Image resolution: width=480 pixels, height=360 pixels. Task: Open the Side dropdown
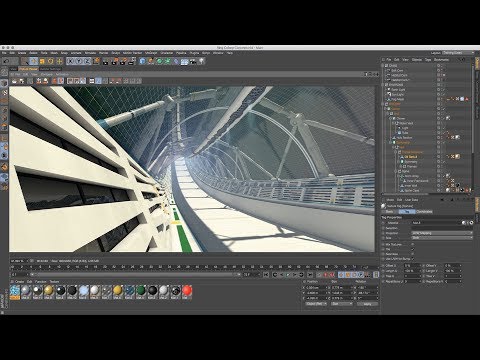pos(442,238)
